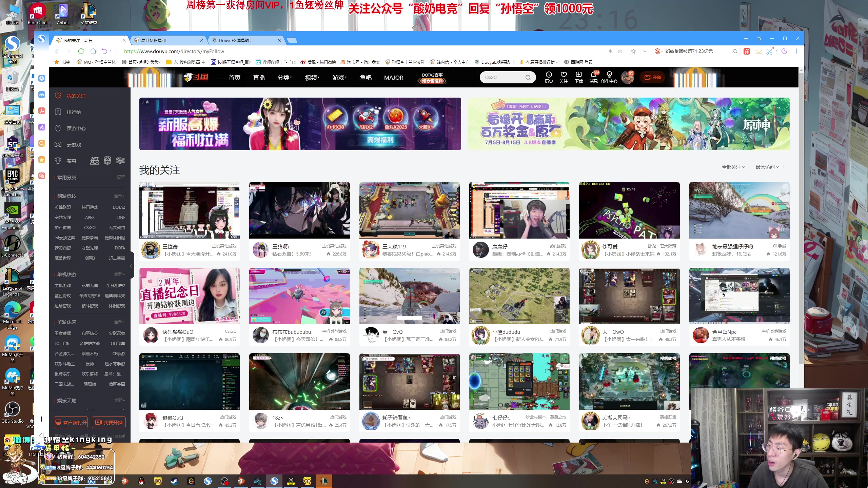Open 首页 in Douyu navigation
Image resolution: width=868 pixels, height=488 pixels.
coord(234,78)
